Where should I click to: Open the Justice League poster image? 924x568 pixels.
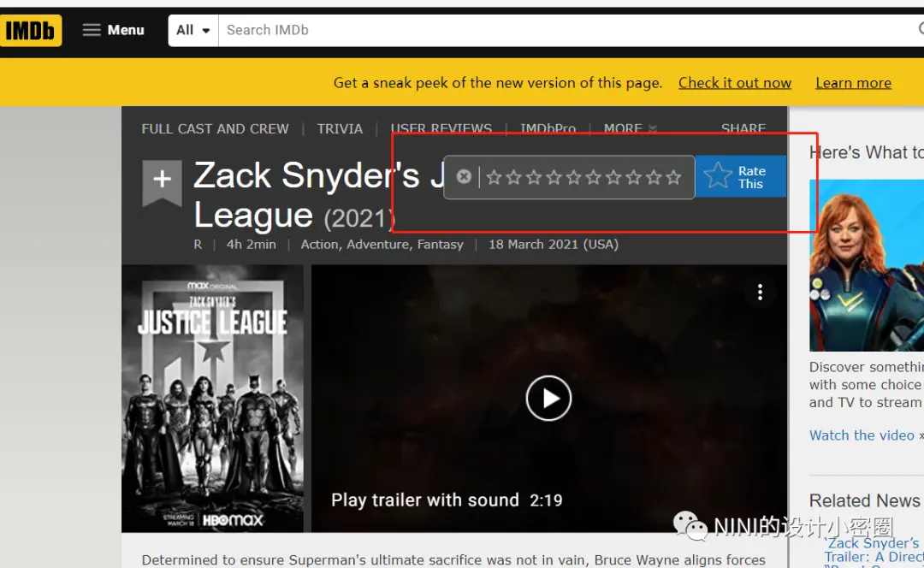point(213,399)
